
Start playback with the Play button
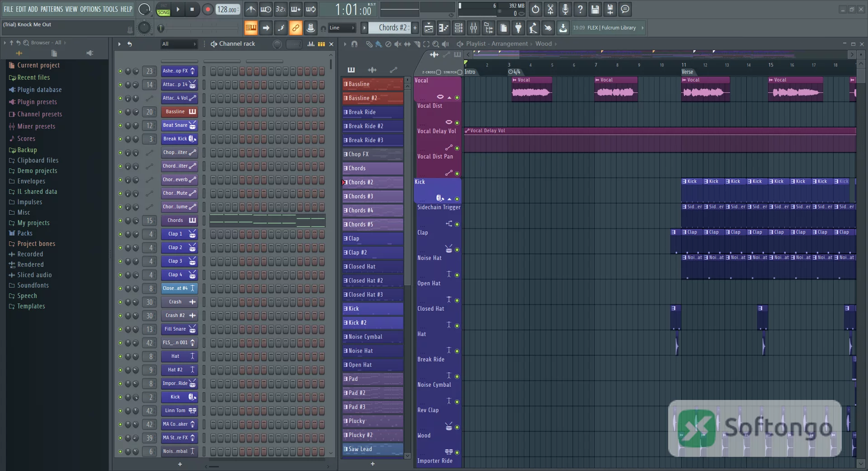pos(178,9)
